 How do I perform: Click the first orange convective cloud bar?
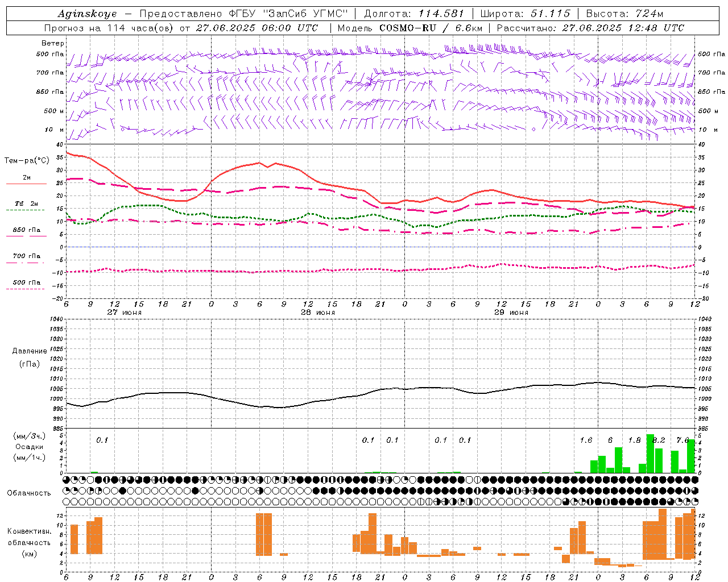pyautogui.click(x=74, y=539)
